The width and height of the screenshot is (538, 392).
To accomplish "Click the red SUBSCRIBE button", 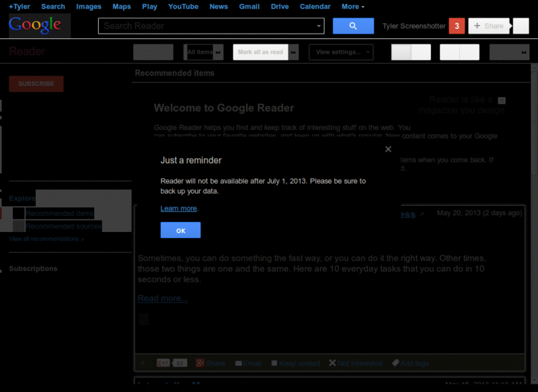I will (x=36, y=83).
